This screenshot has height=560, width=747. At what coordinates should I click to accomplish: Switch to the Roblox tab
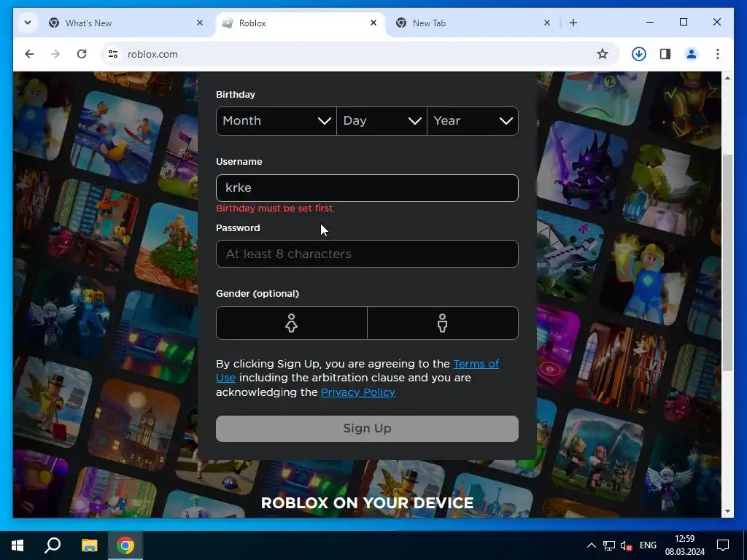pos(300,23)
